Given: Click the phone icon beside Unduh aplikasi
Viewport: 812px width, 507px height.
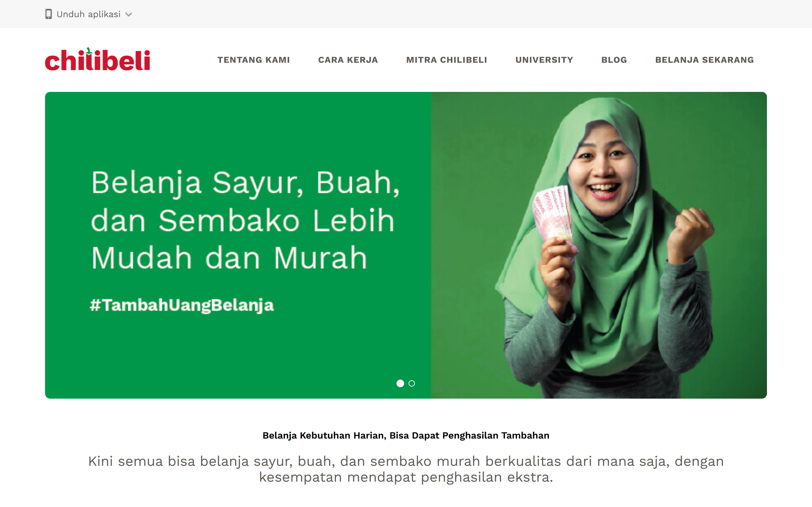Looking at the screenshot, I should (x=49, y=14).
